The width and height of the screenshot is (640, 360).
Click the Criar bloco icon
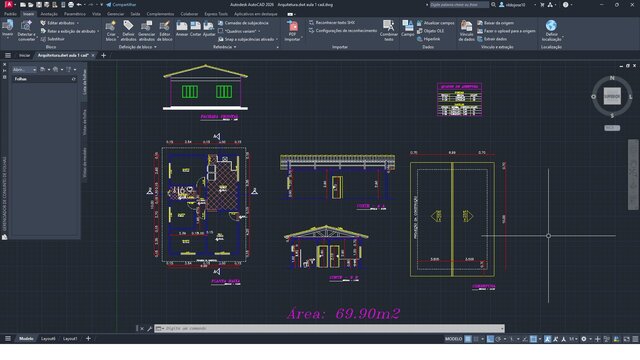pyautogui.click(x=111, y=26)
